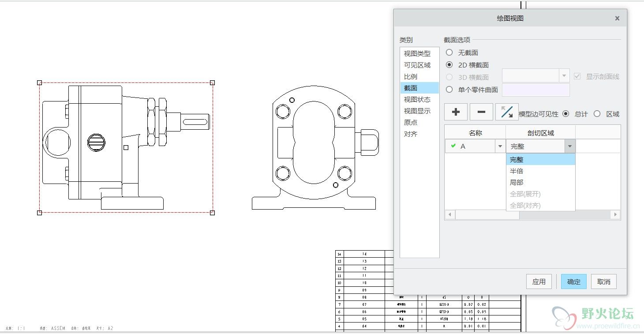
Task: Pick 全部(展开) in the dropdown list
Action: [x=541, y=194]
